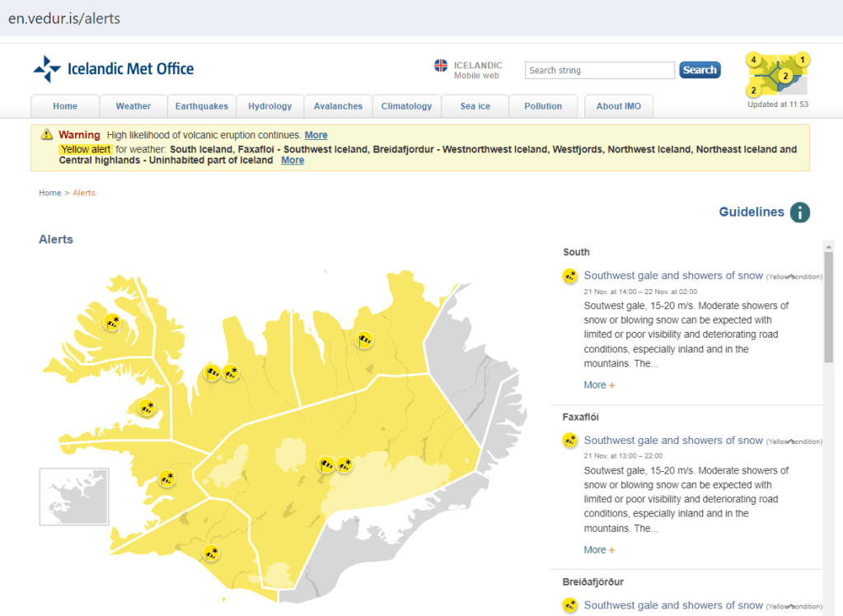Viewport: 843px width, 616px height.
Task: Click the Breiðafjörður snow alert marker
Action: tap(147, 408)
